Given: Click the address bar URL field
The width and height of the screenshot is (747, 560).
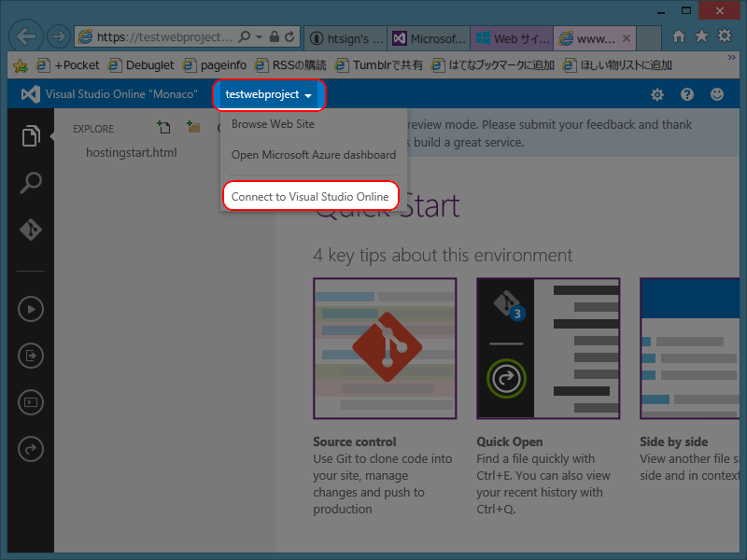Looking at the screenshot, I should tap(164, 36).
